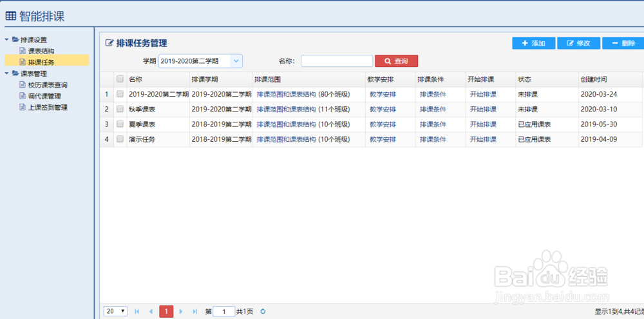Viewport: 644px width, 319px height.
Task: Collapse the 排课设置 tree node arrow
Action: (6, 39)
